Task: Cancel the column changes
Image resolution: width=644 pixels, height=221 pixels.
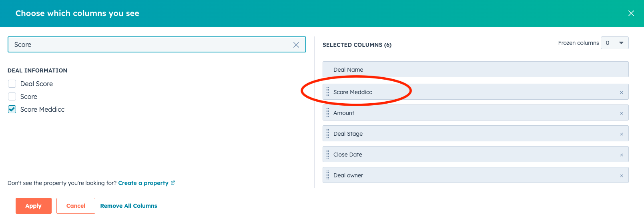Action: 76,206
